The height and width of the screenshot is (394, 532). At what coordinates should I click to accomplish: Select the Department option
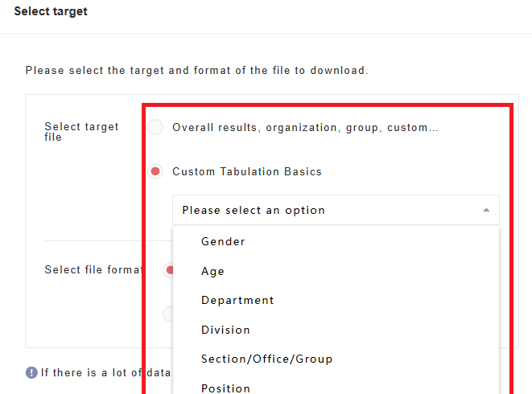point(237,300)
